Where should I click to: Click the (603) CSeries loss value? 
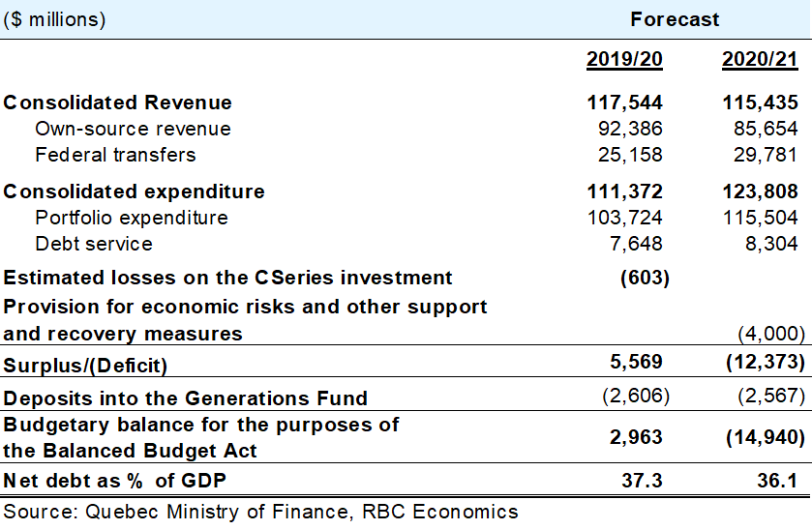pos(644,278)
